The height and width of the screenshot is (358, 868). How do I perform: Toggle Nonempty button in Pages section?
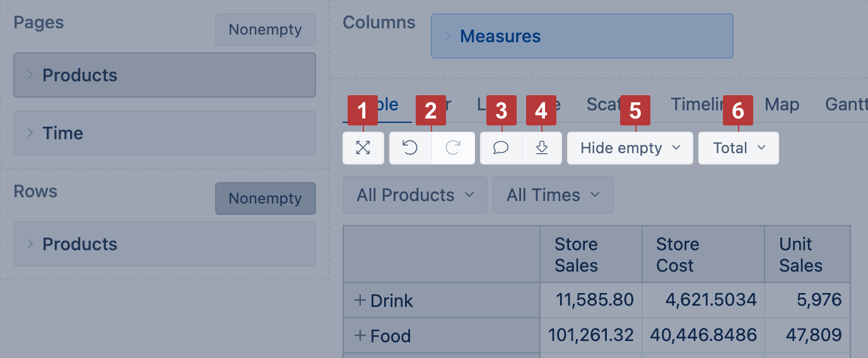point(265,30)
